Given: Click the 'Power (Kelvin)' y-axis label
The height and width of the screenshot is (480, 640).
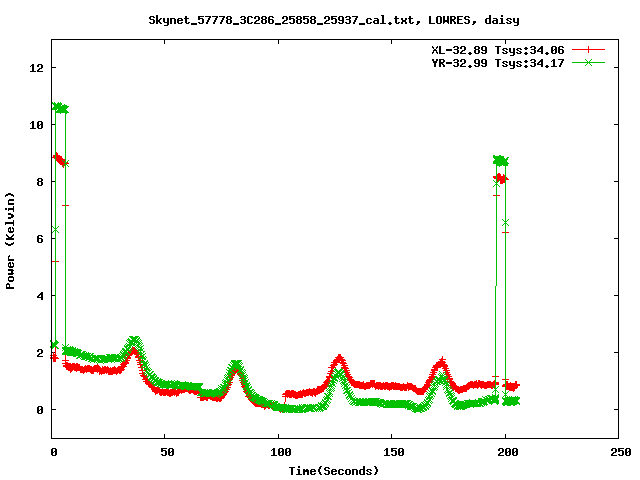Looking at the screenshot, I should point(10,240).
